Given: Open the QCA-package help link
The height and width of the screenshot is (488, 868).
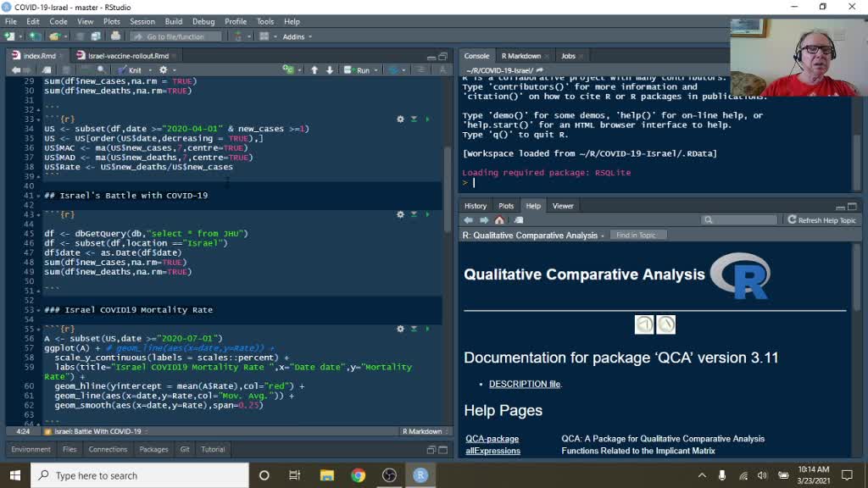Looking at the screenshot, I should (x=492, y=439).
